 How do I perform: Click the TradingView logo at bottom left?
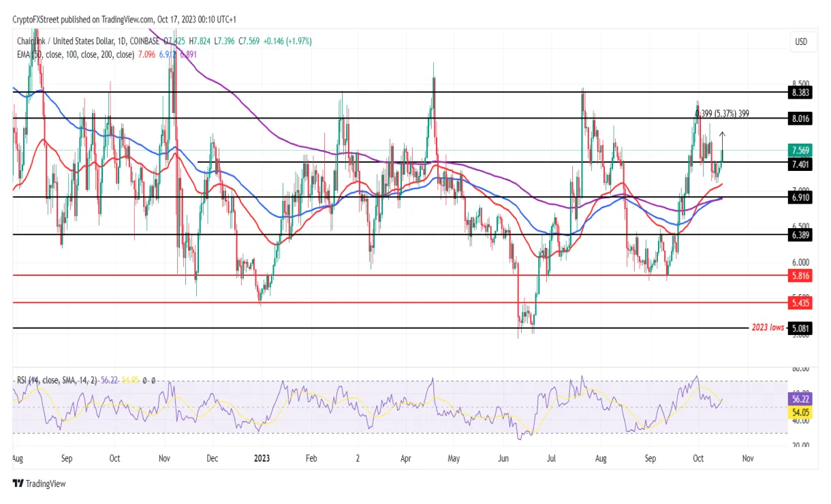pos(37,484)
